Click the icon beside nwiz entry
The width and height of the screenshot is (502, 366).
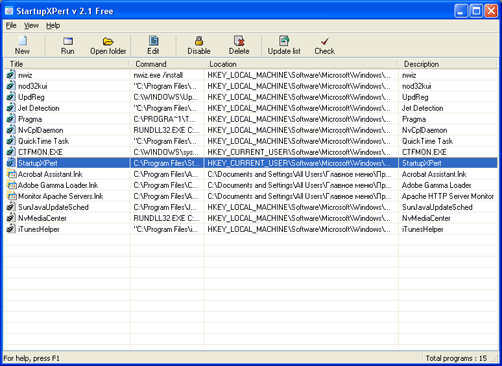point(11,75)
